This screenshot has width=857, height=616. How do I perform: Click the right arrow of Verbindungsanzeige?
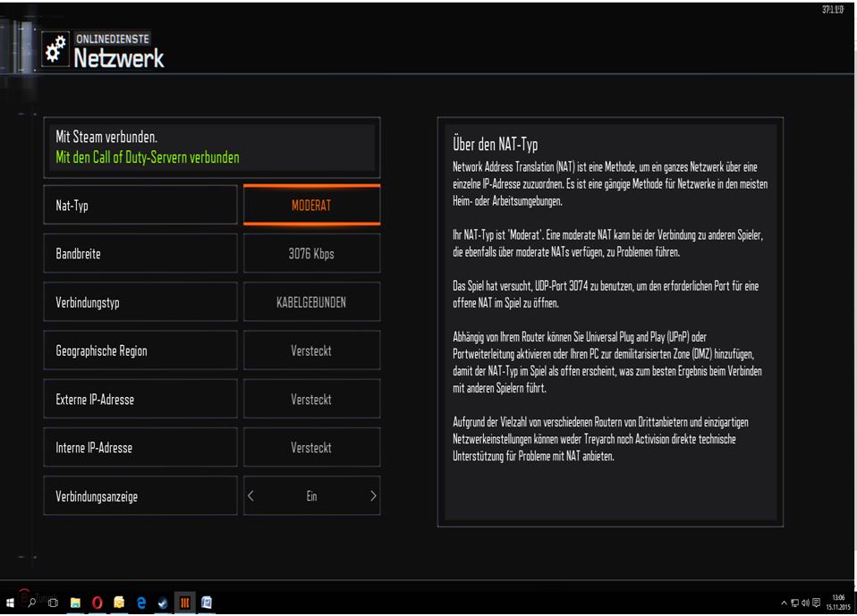[x=373, y=496]
